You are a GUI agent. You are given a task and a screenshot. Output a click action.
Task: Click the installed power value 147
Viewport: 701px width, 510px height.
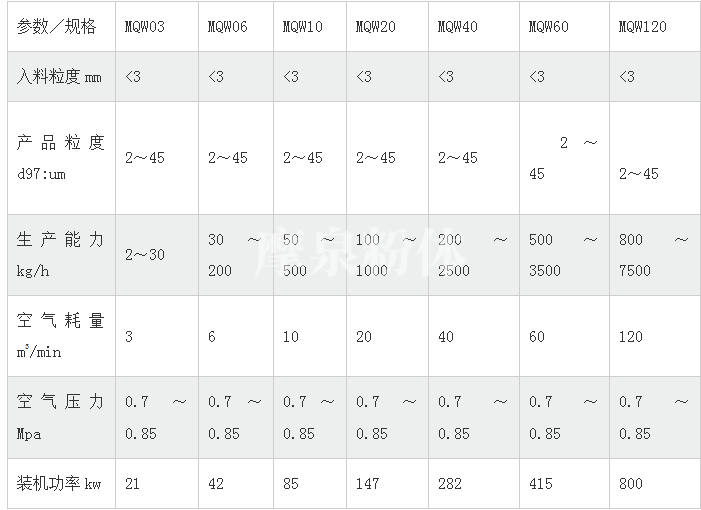click(368, 483)
